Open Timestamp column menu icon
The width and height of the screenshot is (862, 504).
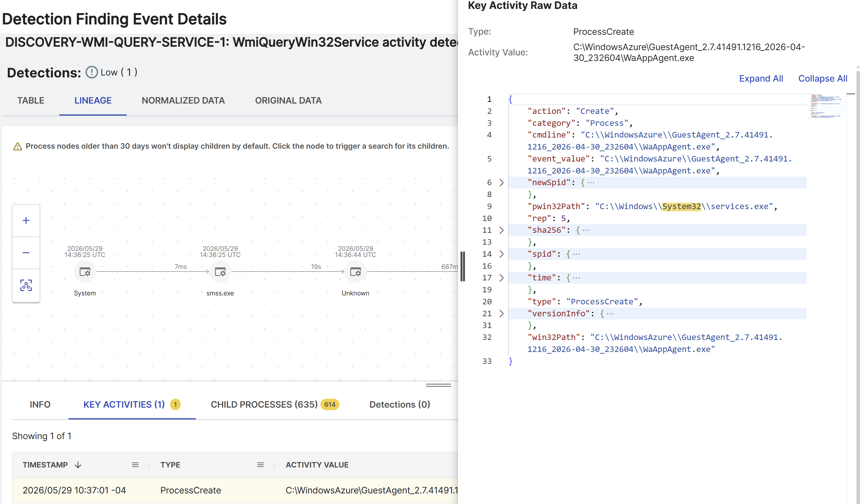(x=135, y=465)
